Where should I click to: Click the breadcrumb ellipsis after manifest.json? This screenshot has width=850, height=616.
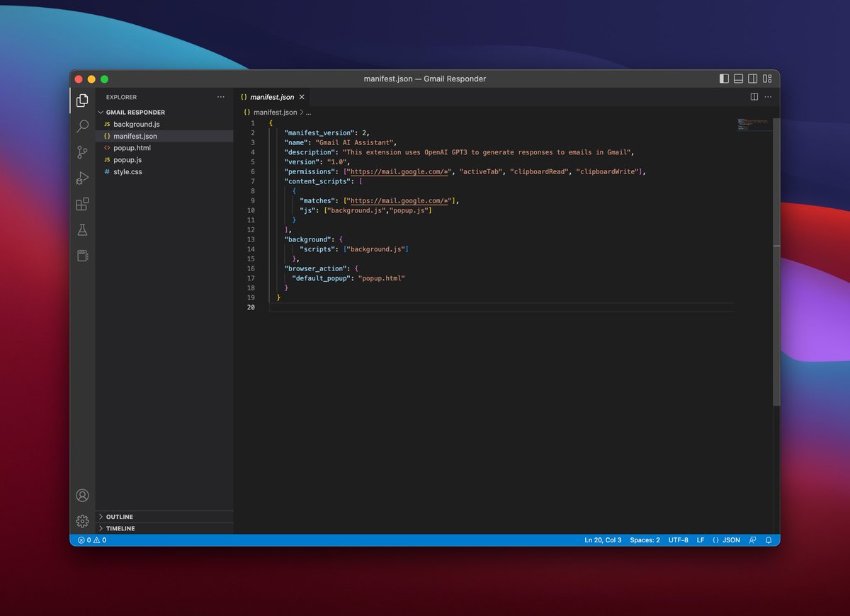click(308, 112)
